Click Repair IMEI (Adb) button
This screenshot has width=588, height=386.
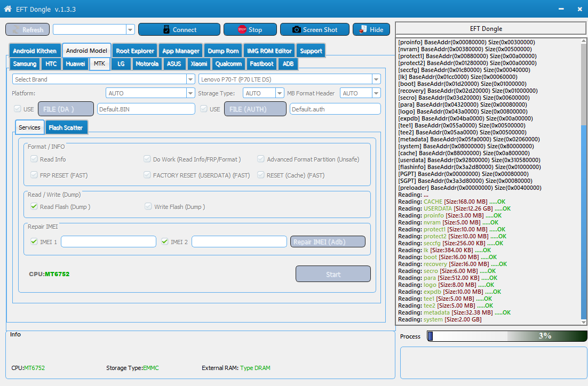pyautogui.click(x=328, y=242)
